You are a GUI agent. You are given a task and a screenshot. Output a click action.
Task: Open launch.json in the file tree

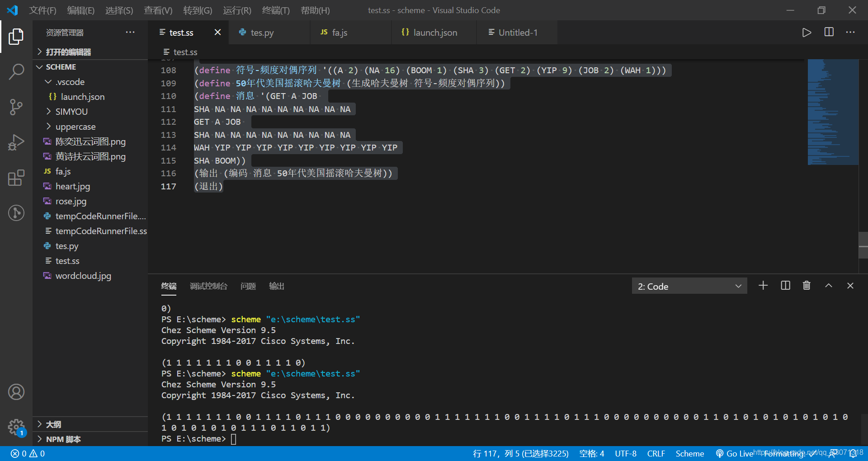(x=90, y=97)
